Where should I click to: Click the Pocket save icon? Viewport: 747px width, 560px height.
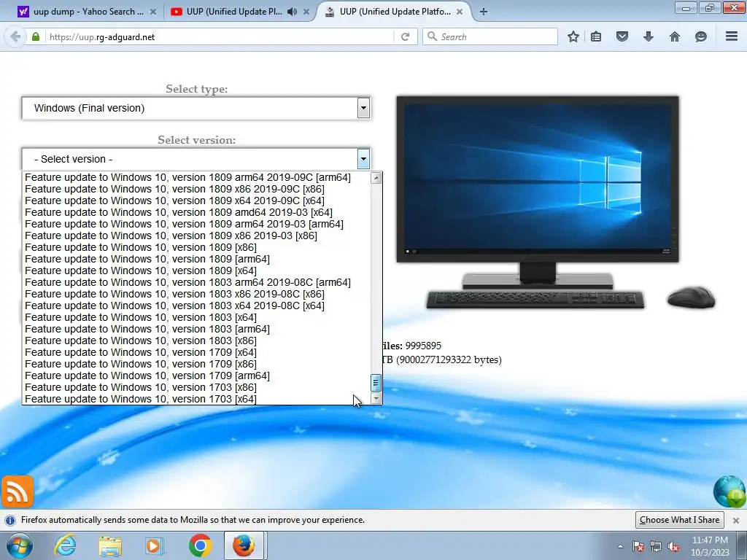pyautogui.click(x=622, y=36)
